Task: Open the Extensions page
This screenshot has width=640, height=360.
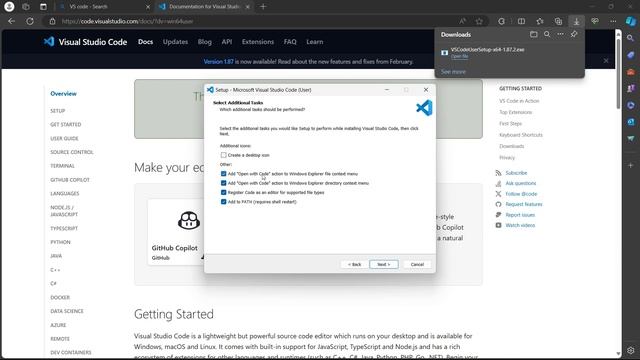Action: pyautogui.click(x=258, y=42)
